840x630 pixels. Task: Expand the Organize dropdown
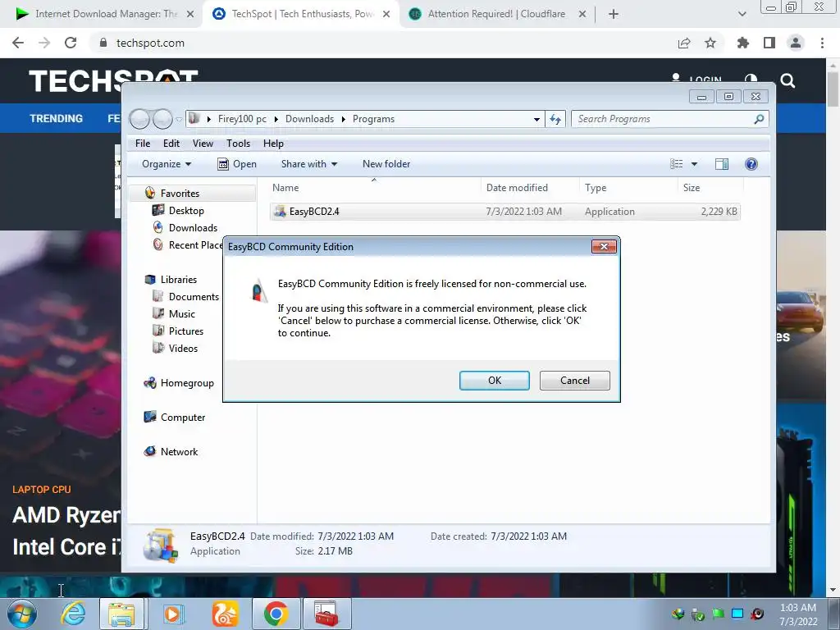166,164
